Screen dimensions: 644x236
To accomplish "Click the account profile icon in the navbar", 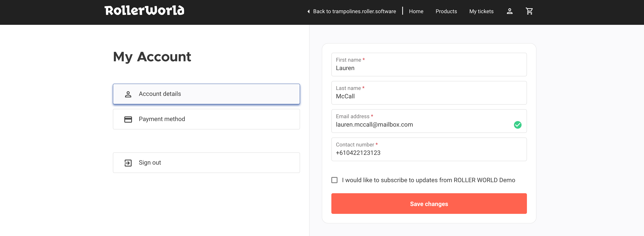I will coord(510,11).
